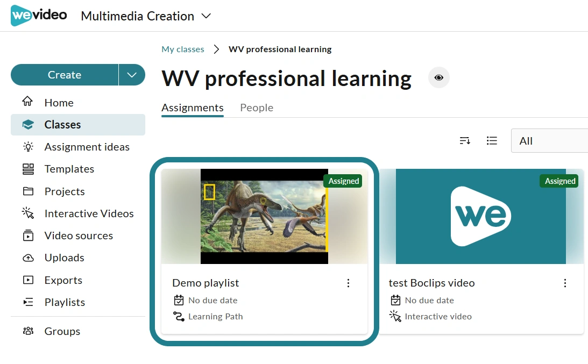588x364 pixels.
Task: Open Interactive Videos section
Action: point(78,213)
